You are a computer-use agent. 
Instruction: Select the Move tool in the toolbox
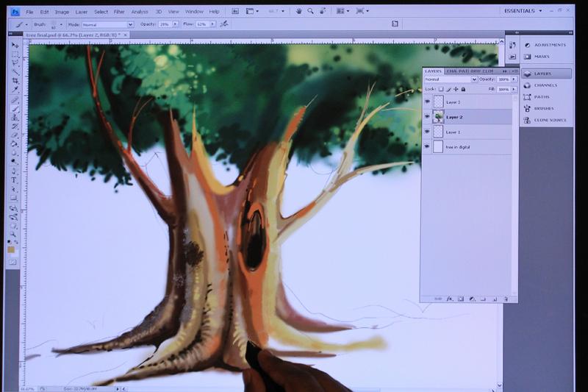[15, 46]
